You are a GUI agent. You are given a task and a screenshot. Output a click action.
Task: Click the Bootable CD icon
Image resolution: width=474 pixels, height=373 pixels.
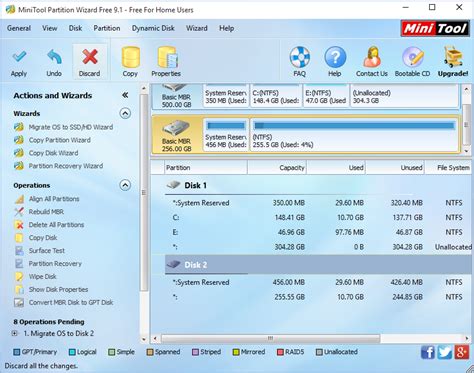point(412,57)
